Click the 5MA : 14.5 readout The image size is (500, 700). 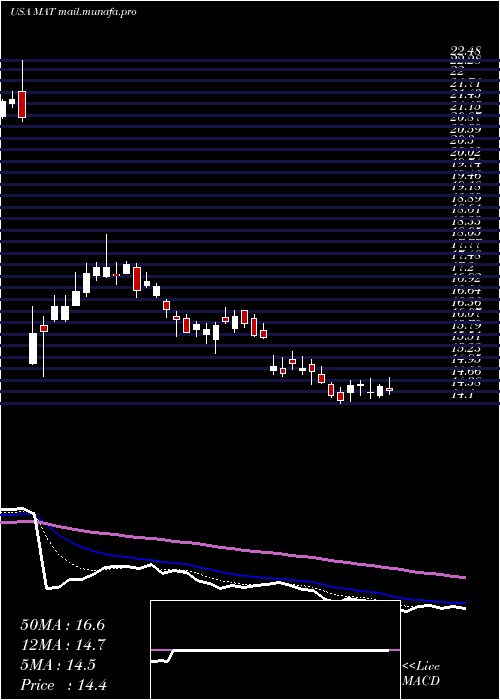[58, 665]
